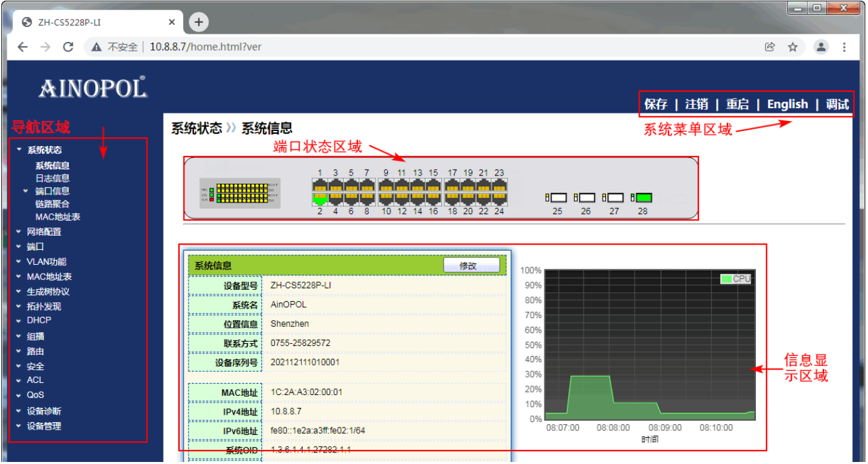This screenshot has width=868, height=464.
Task: Open the browser profile avatar icon
Action: (821, 47)
